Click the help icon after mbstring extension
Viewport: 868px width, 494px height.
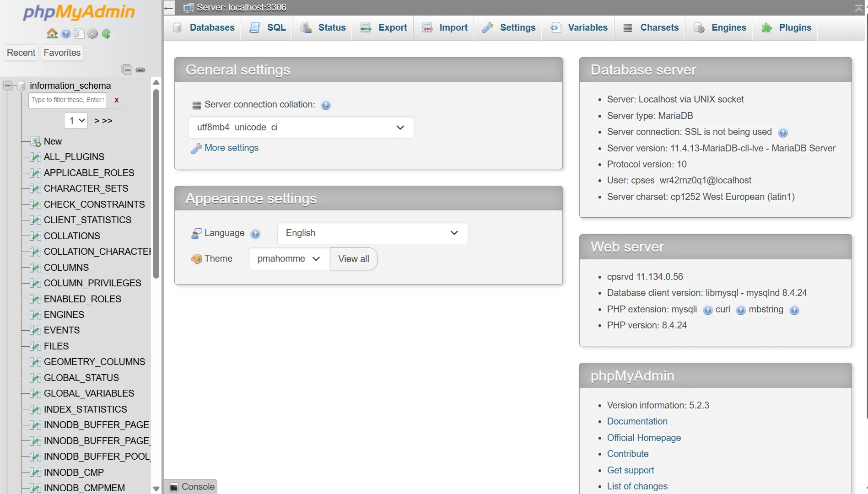794,310
